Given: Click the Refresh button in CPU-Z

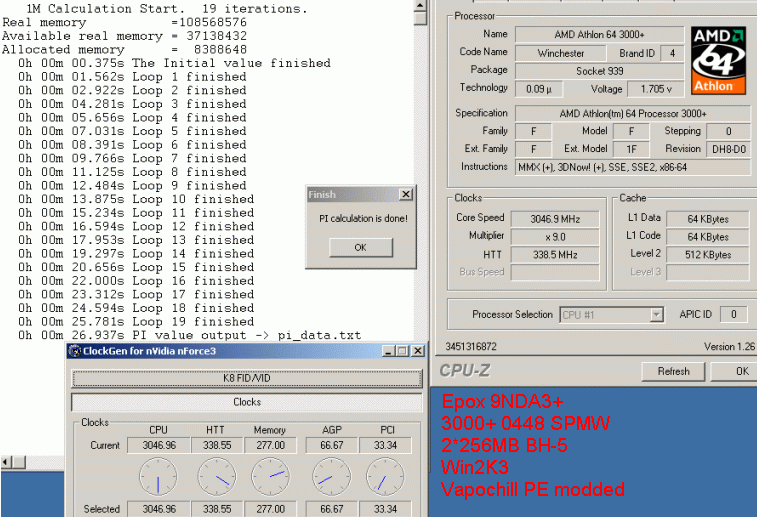Looking at the screenshot, I should 673,371.
